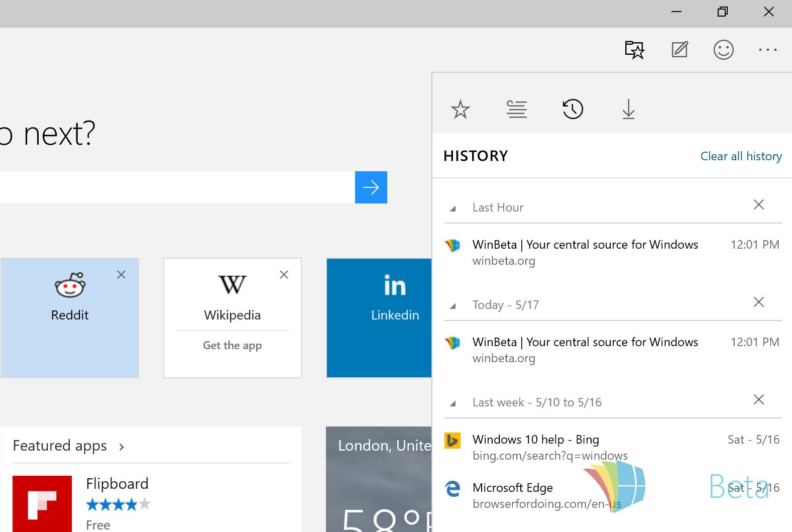This screenshot has height=532, width=792.
Task: Open the More actions ellipsis menu
Action: (x=768, y=50)
